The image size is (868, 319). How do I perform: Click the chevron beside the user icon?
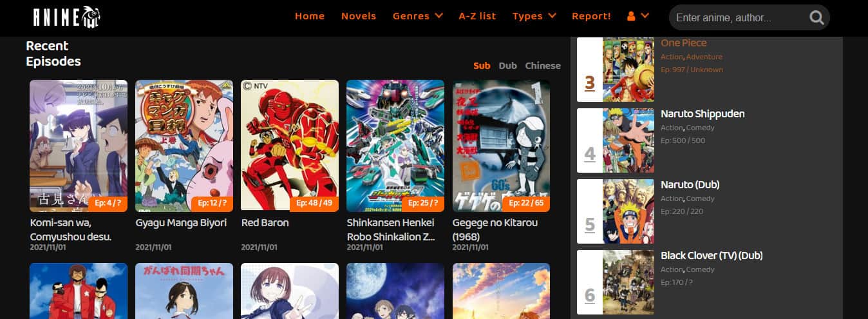[645, 16]
